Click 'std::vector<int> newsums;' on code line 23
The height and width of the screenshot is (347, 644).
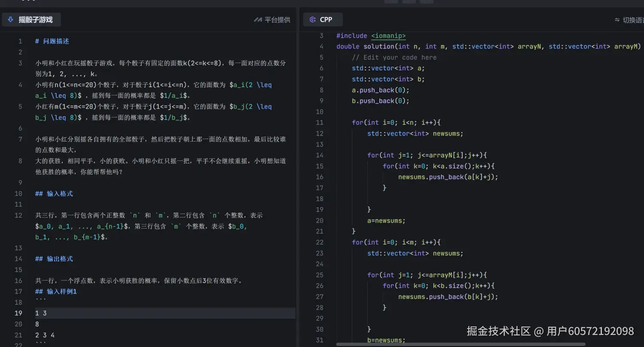click(x=415, y=253)
